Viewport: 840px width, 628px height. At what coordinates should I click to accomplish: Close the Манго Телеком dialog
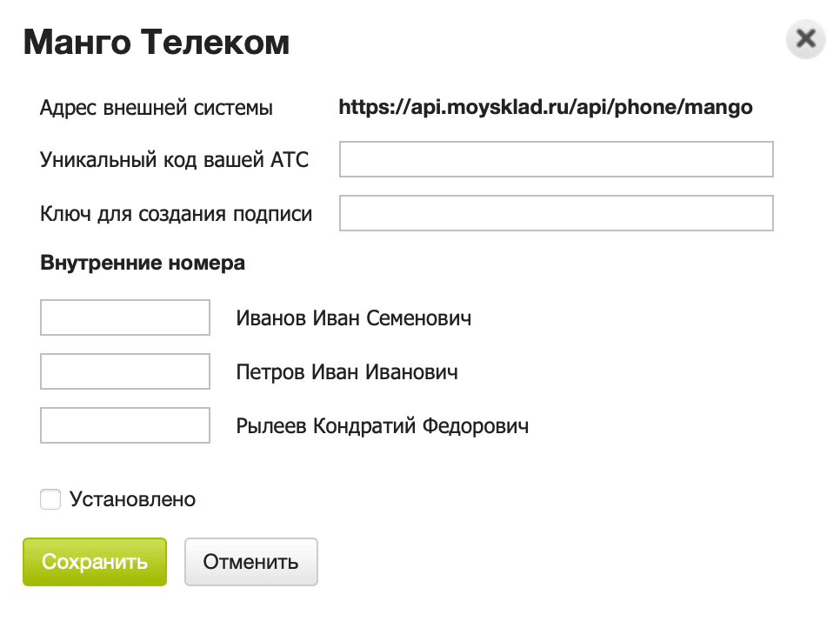pos(804,39)
